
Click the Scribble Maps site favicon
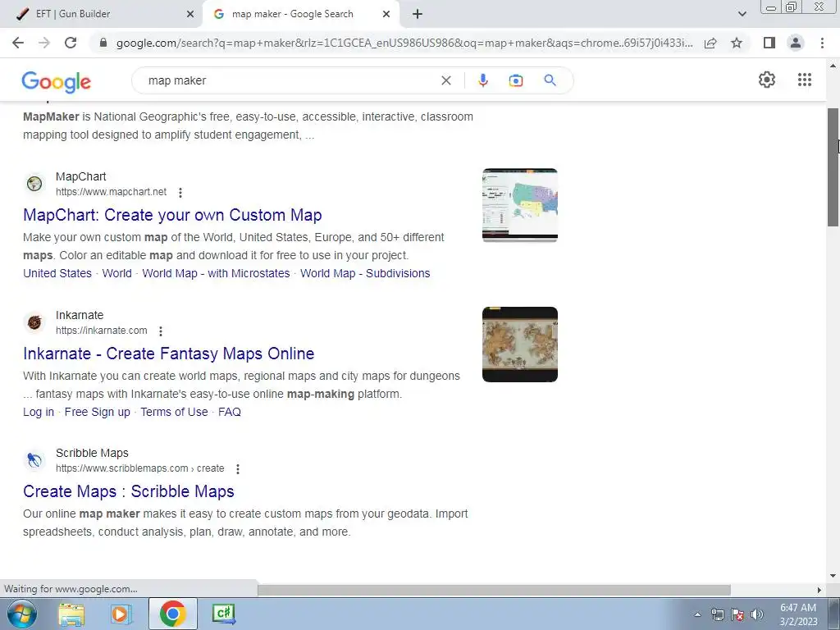[34, 460]
